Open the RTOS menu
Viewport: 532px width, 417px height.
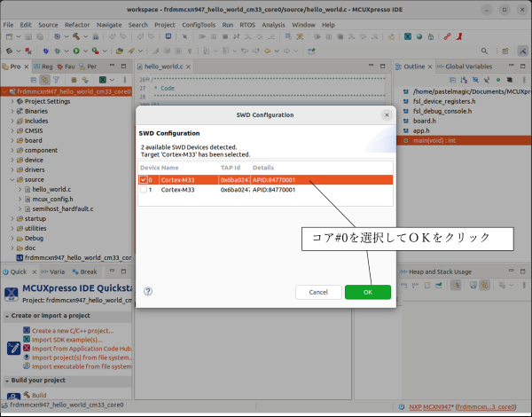(x=246, y=25)
